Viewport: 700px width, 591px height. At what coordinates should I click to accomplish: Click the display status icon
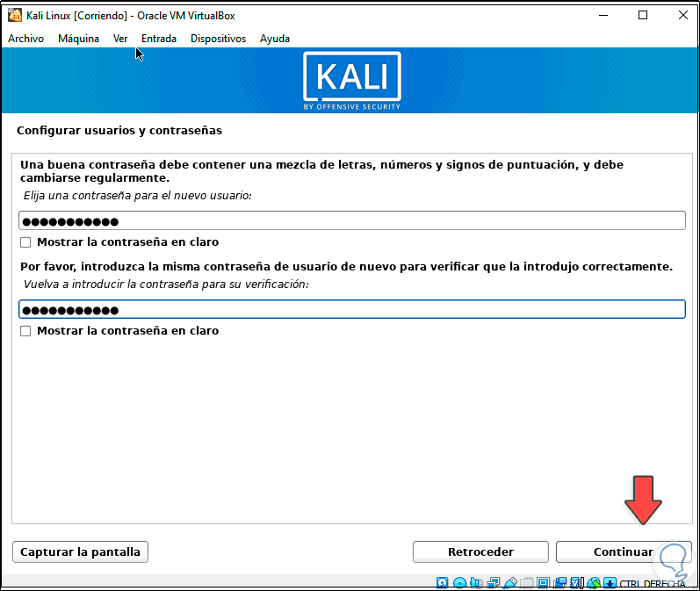(544, 582)
